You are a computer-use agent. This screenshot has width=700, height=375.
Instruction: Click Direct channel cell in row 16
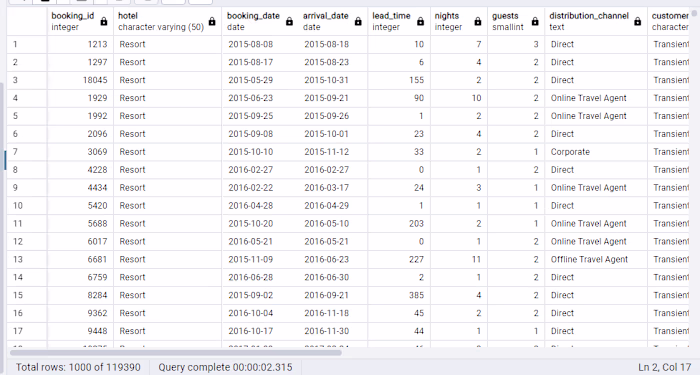coord(596,313)
